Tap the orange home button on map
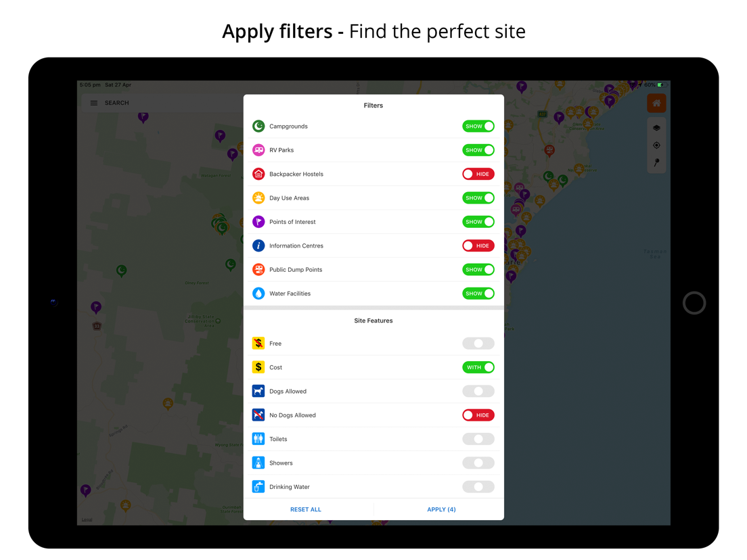The width and height of the screenshot is (747, 560). click(x=656, y=103)
